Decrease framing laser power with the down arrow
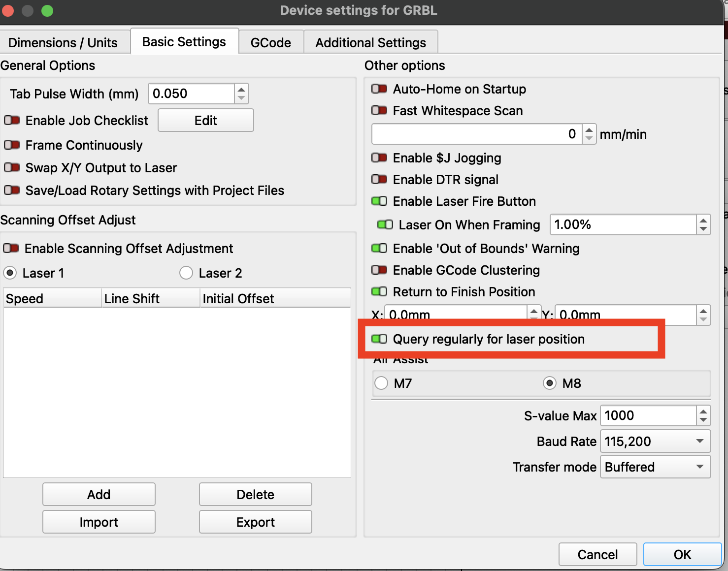 coord(703,229)
